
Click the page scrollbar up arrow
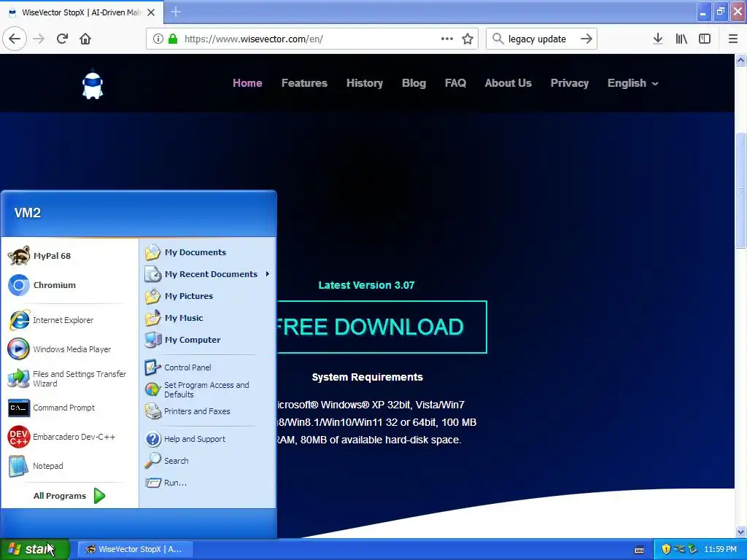pos(740,60)
